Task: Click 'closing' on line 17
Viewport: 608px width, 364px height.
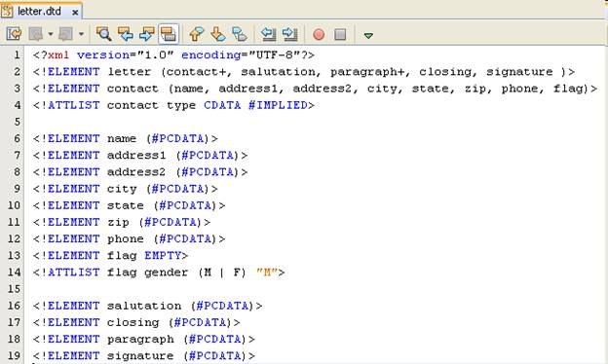Action: tap(133, 322)
